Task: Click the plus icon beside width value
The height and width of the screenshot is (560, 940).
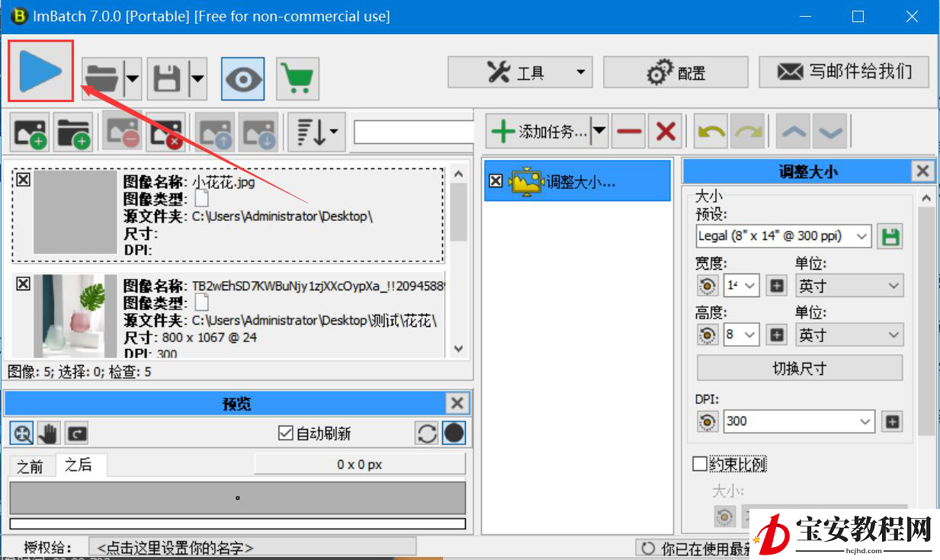Action: (x=777, y=286)
